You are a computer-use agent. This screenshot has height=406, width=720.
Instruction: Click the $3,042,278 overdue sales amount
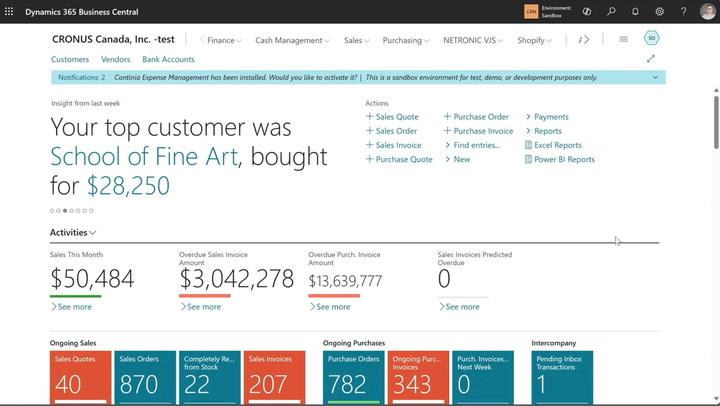click(x=236, y=278)
